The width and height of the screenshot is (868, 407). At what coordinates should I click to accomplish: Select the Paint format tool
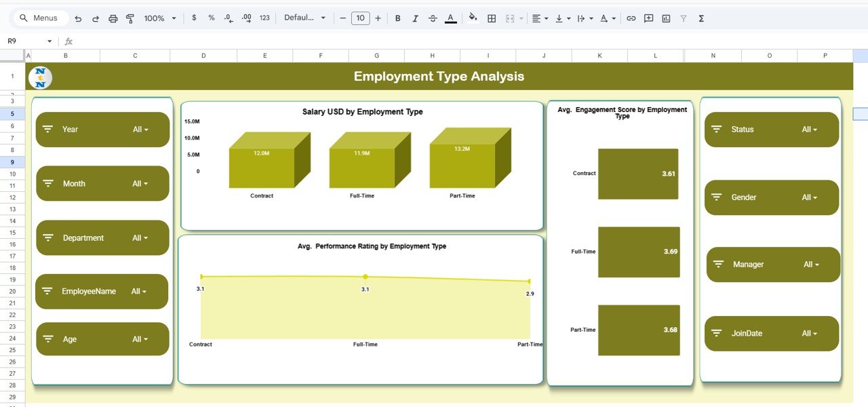(x=130, y=18)
